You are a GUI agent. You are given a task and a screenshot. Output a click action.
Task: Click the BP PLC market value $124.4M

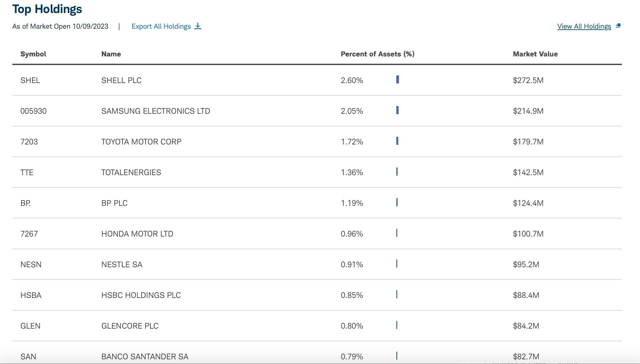(528, 203)
